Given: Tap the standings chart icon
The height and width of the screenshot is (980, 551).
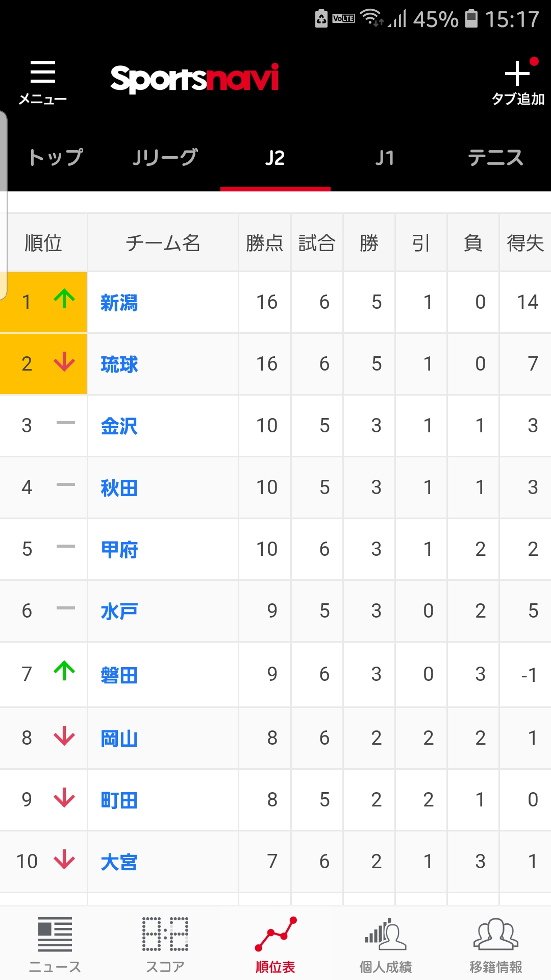Looking at the screenshot, I should [x=275, y=935].
